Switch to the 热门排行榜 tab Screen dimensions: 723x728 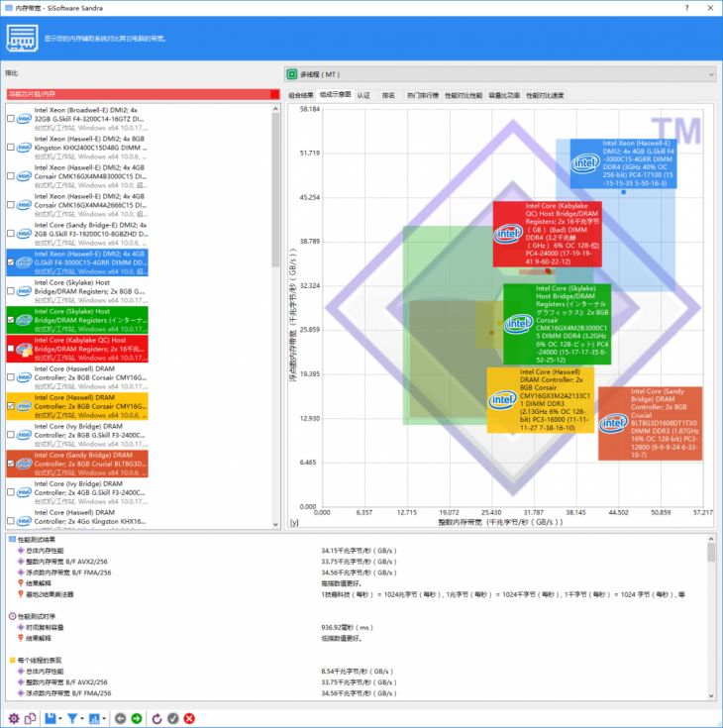[x=423, y=95]
